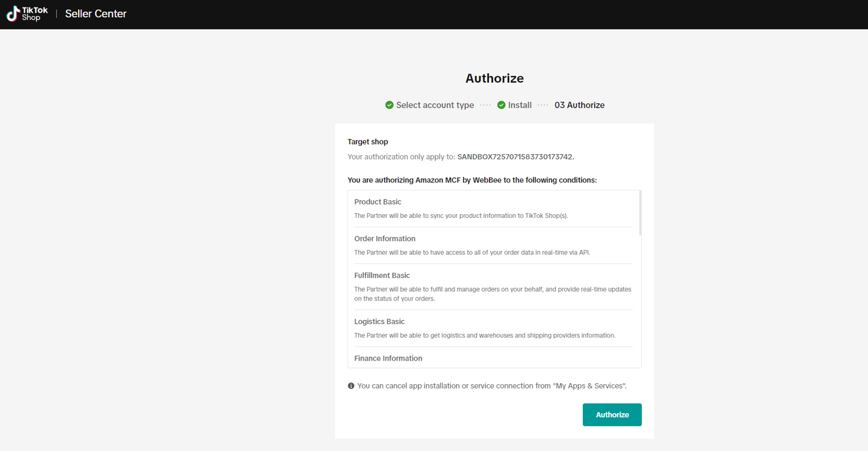Click the info icon before cancel note
Screen dimensions: 868x451
click(x=351, y=386)
